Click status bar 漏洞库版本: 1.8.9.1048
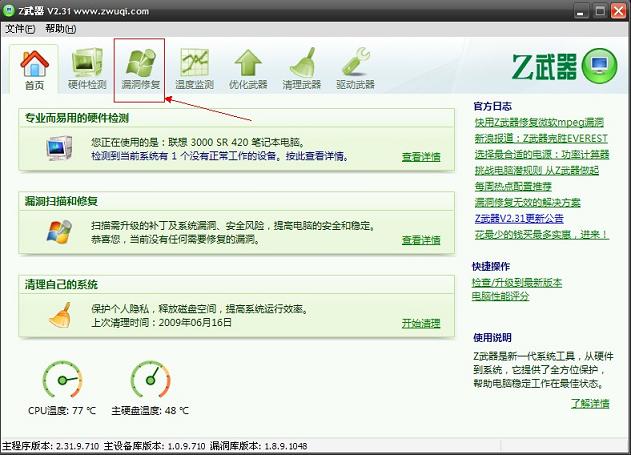The width and height of the screenshot is (631, 455). coord(258,446)
